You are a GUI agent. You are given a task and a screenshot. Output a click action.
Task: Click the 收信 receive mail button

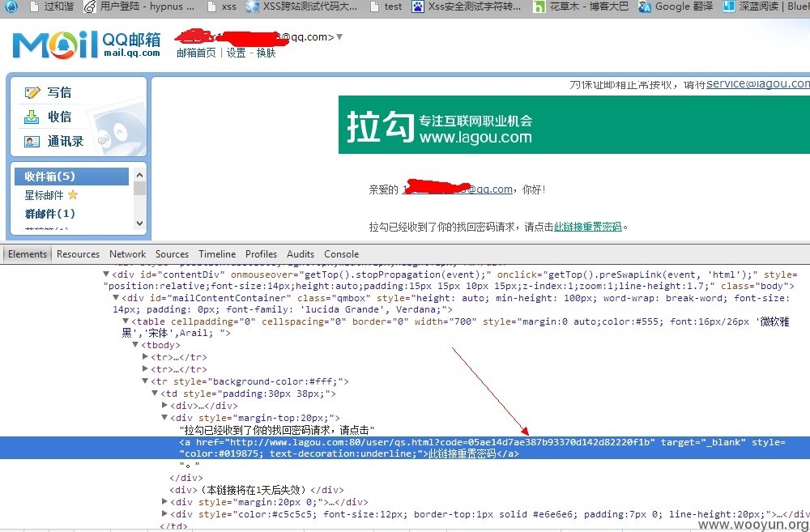(x=59, y=117)
